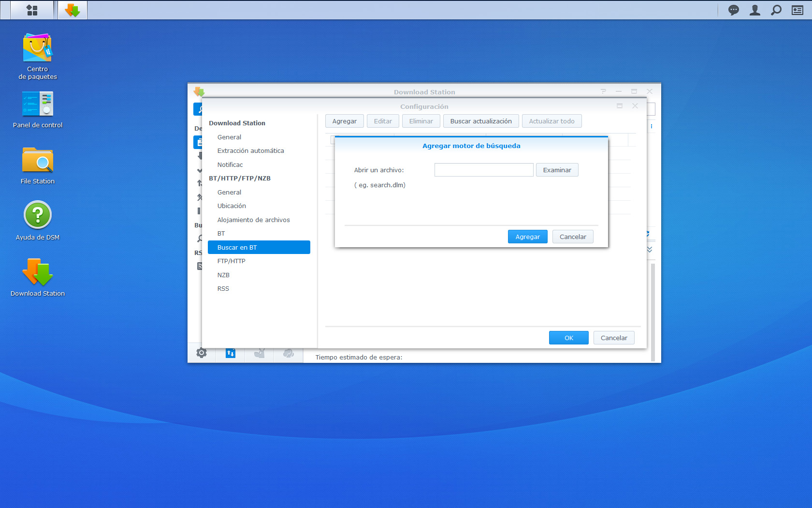Click the Download Station vertical scrollbar

coord(653,312)
